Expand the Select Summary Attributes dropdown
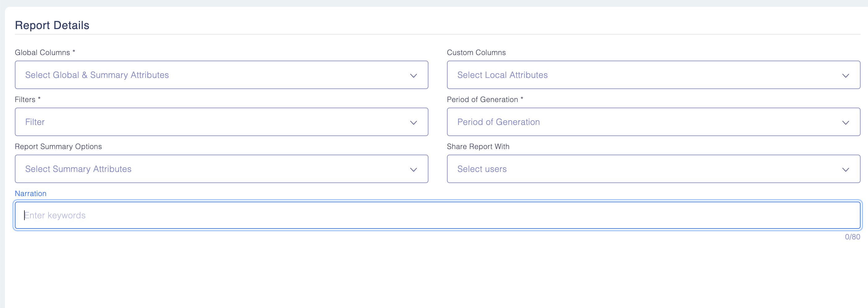The height and width of the screenshot is (308, 868). 216,169
